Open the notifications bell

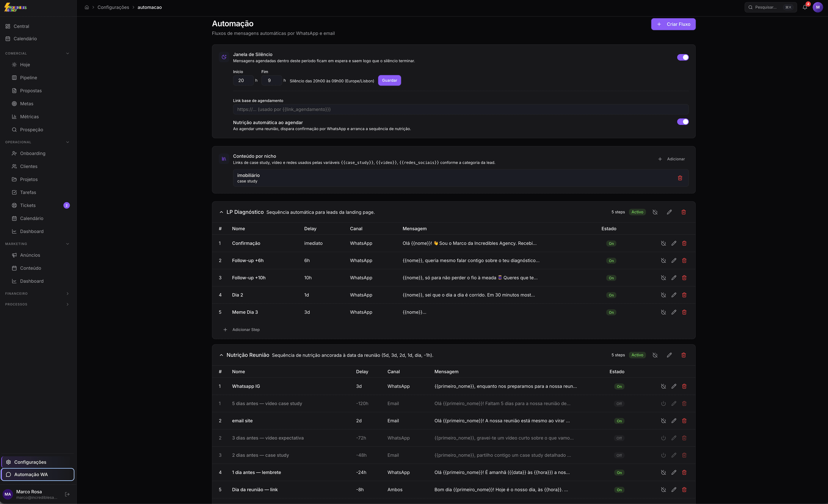[x=805, y=7]
